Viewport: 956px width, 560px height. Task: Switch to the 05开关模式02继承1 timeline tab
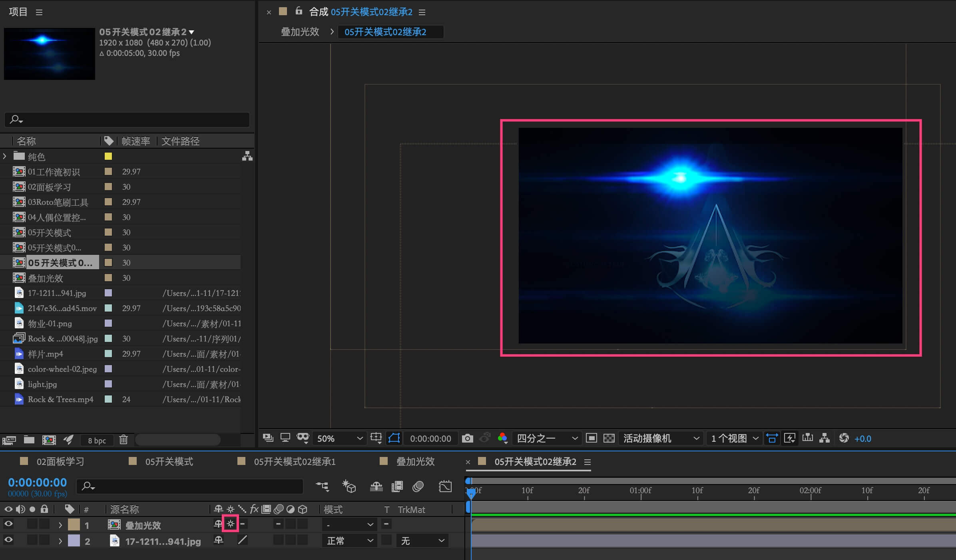point(294,462)
